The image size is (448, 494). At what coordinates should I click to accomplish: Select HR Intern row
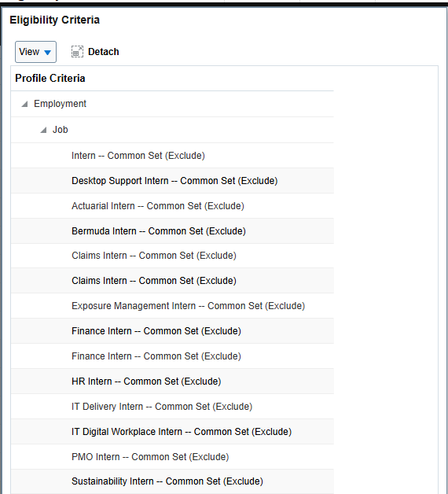click(x=172, y=382)
